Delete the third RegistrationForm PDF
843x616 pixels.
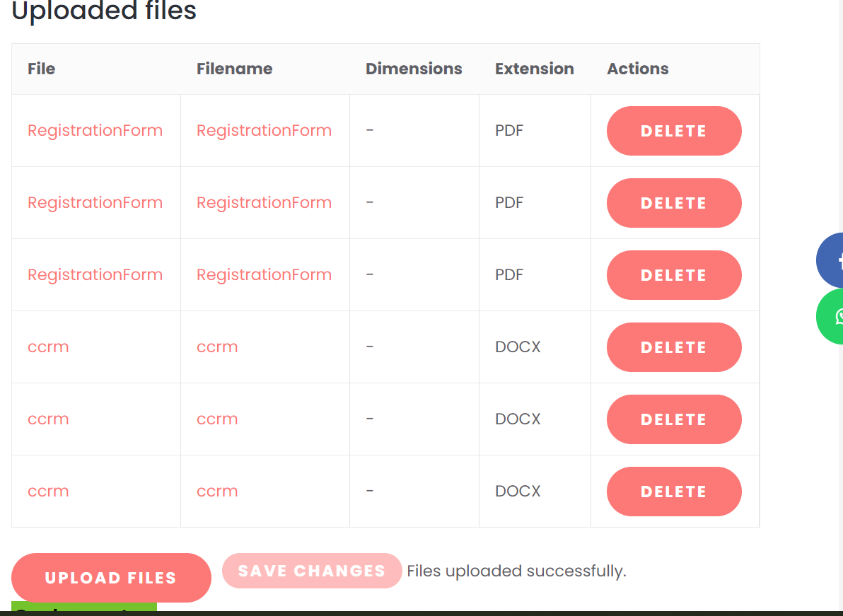(x=674, y=274)
